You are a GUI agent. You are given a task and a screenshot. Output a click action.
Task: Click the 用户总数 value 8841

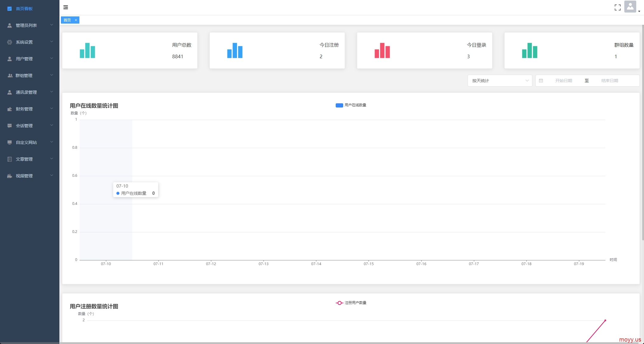point(178,56)
